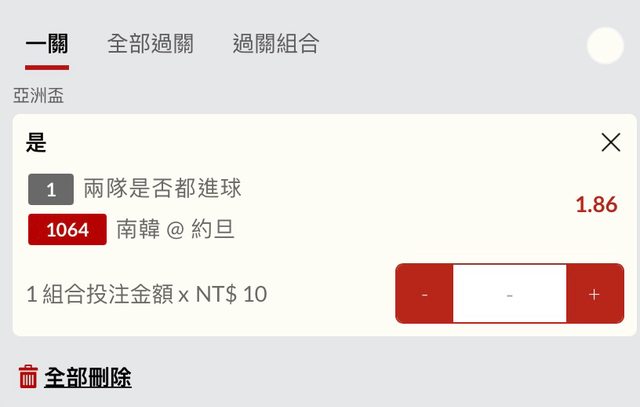Click the round white button at top right
The height and width of the screenshot is (407, 640).
[x=605, y=45]
